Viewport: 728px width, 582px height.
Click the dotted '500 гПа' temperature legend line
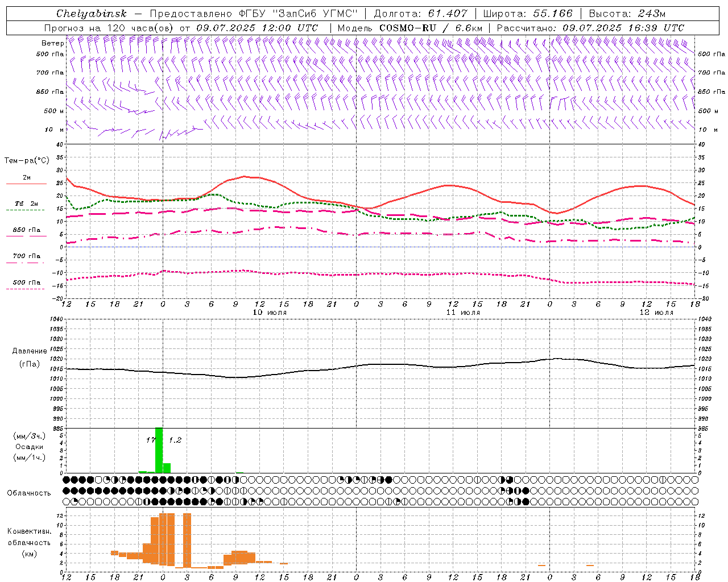coord(26,289)
